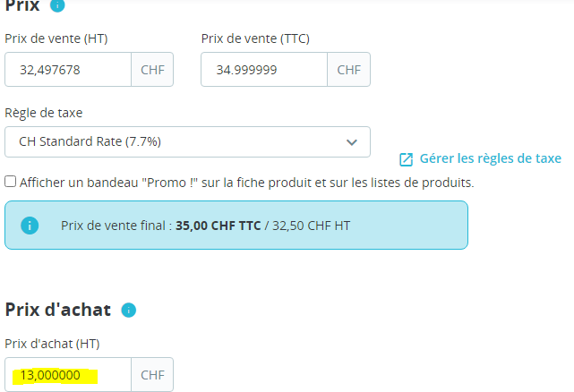The image size is (574, 392).
Task: Click the Prix d'achat section heading
Action: (57, 311)
